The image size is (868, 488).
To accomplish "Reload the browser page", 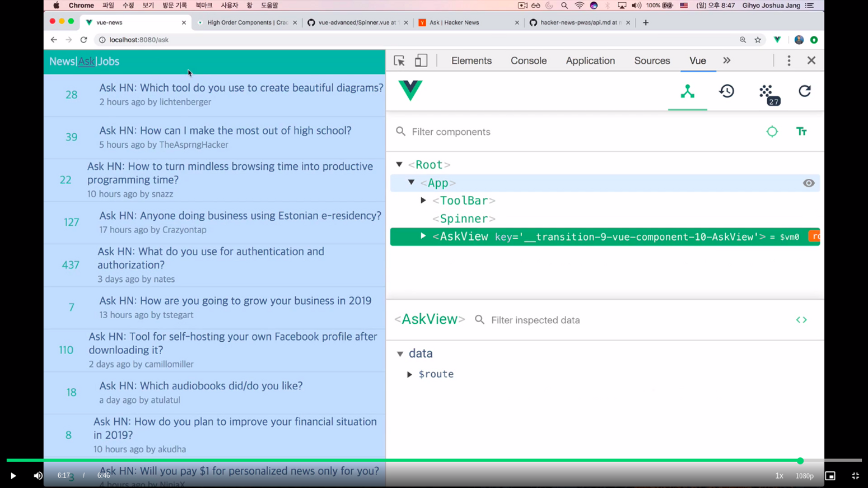I will [x=84, y=40].
